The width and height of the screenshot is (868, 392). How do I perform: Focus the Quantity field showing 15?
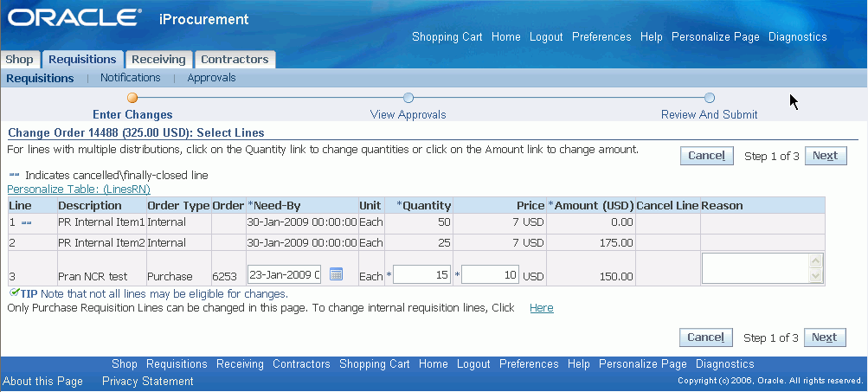click(421, 274)
